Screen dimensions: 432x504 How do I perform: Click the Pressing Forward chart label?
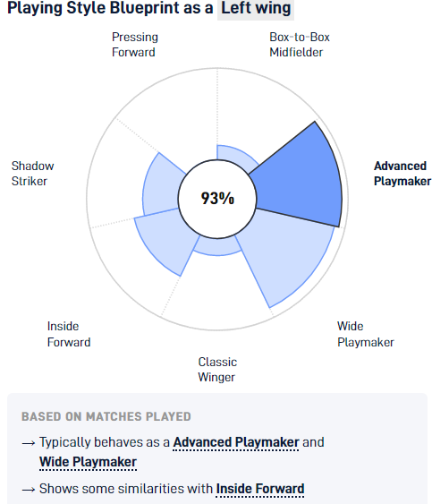(134, 45)
